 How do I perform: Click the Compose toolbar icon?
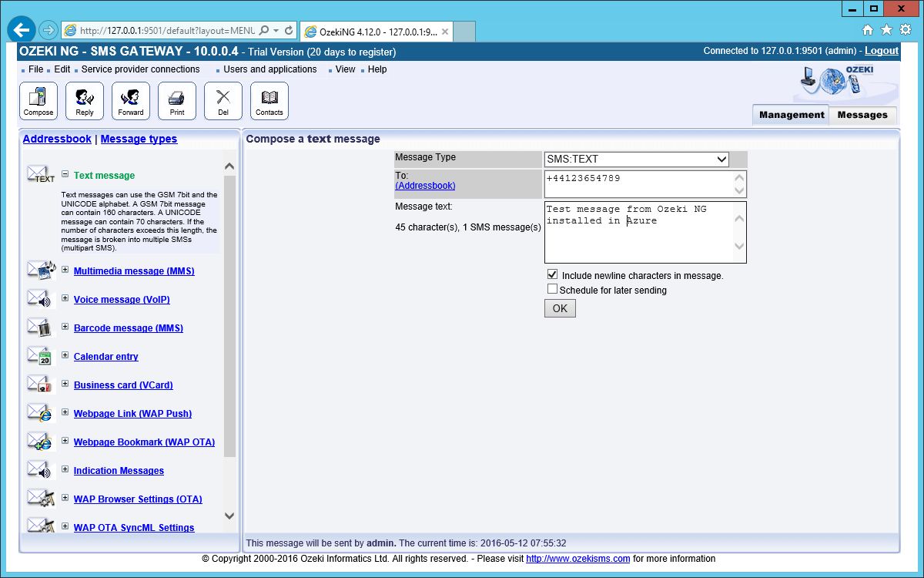tap(38, 101)
